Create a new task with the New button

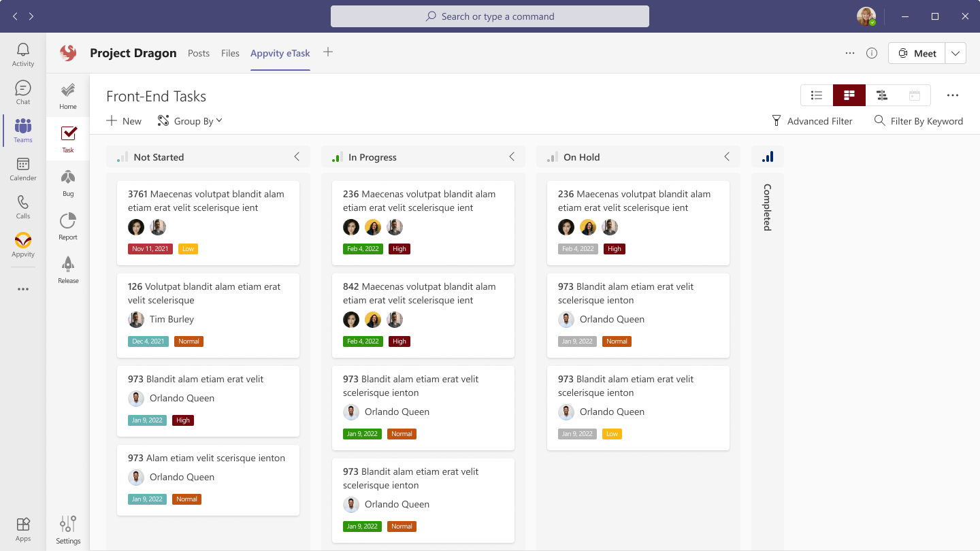(x=123, y=121)
